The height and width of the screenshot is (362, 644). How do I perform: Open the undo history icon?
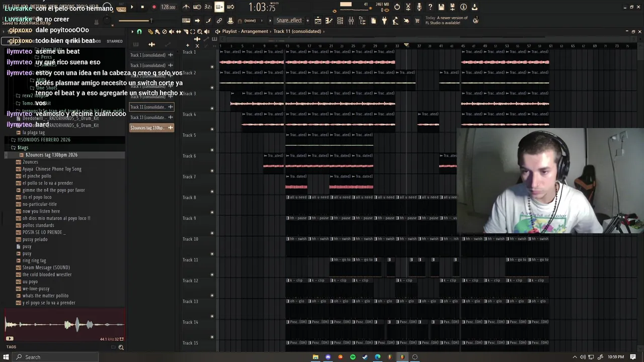pos(397,7)
